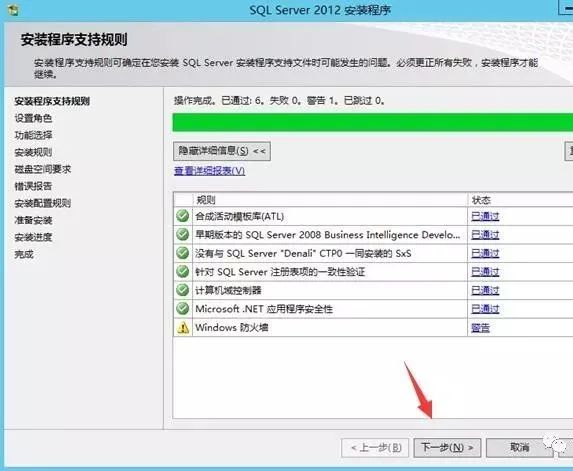The image size is (573, 471).
Task: Click green check icon for 合成活动模板库(ATL)
Action: pyautogui.click(x=182, y=216)
